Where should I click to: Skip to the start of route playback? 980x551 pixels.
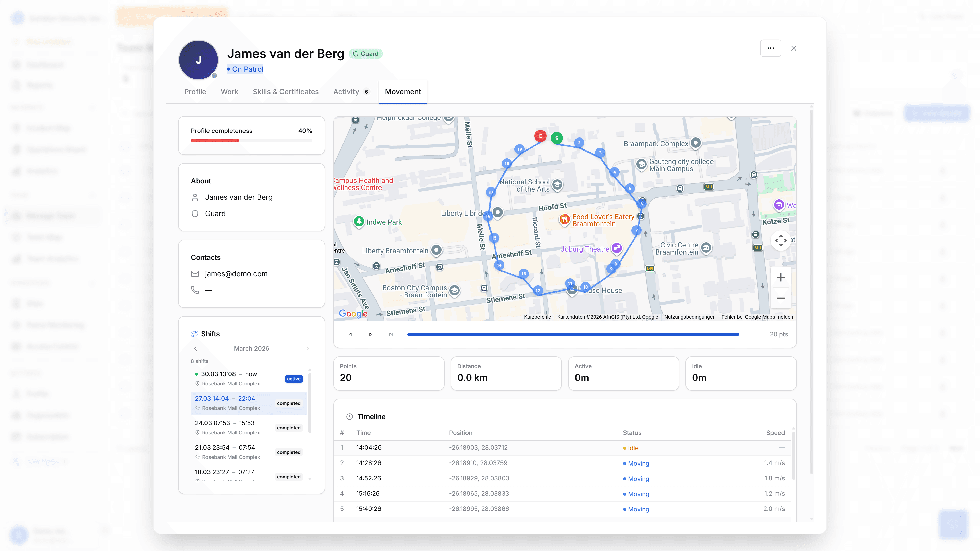(350, 334)
